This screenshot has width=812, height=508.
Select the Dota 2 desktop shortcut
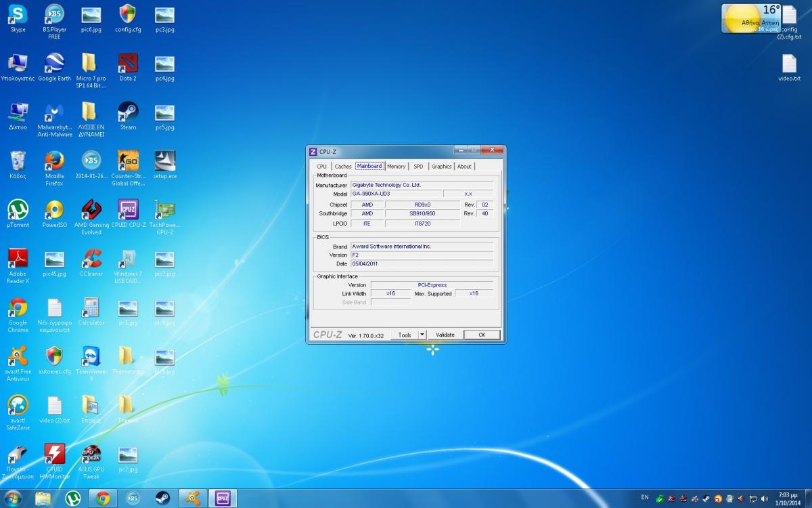click(128, 68)
